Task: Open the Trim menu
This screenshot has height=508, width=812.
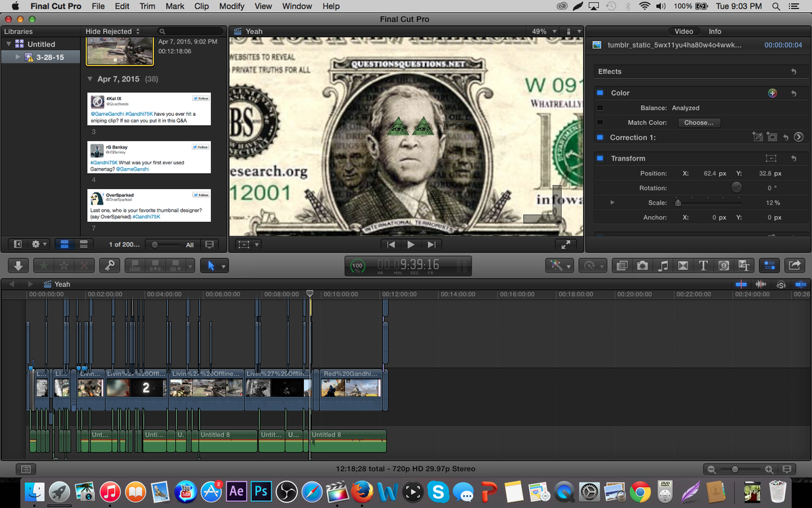Action: (x=147, y=6)
